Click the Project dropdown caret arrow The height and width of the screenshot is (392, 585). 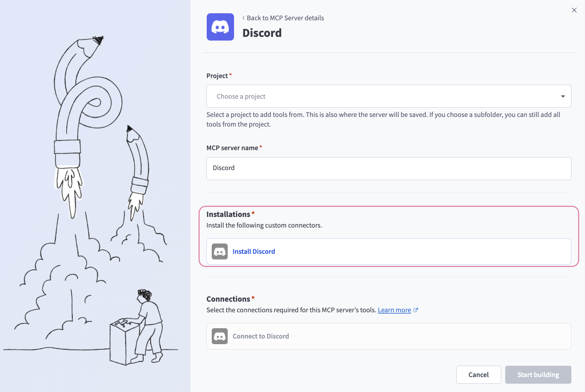pyautogui.click(x=563, y=96)
